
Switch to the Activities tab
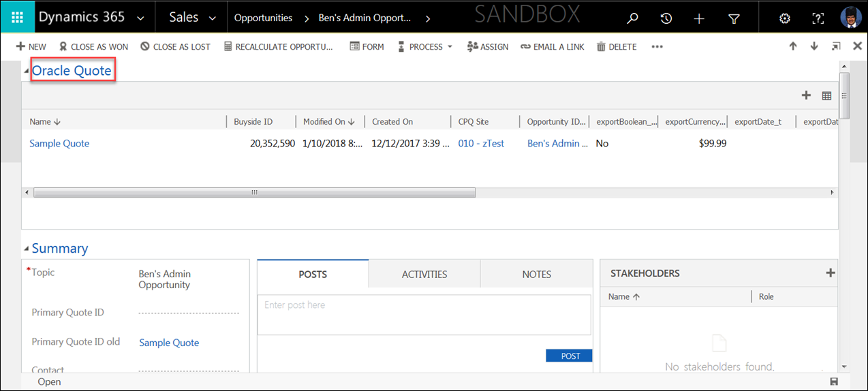tap(424, 275)
